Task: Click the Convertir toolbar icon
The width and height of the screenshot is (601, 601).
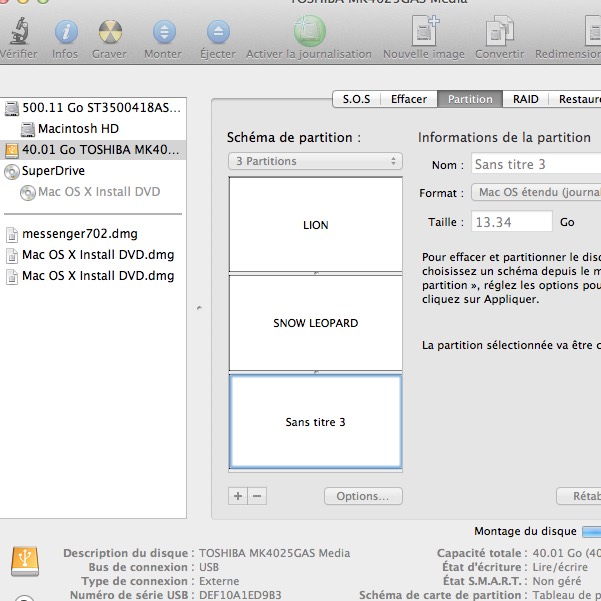Action: click(499, 31)
